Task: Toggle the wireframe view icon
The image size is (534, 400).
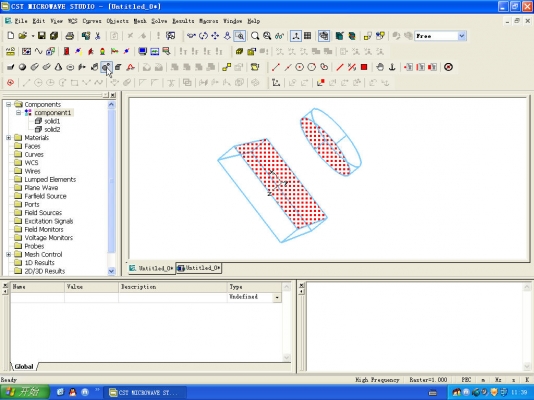Action: pos(324,36)
